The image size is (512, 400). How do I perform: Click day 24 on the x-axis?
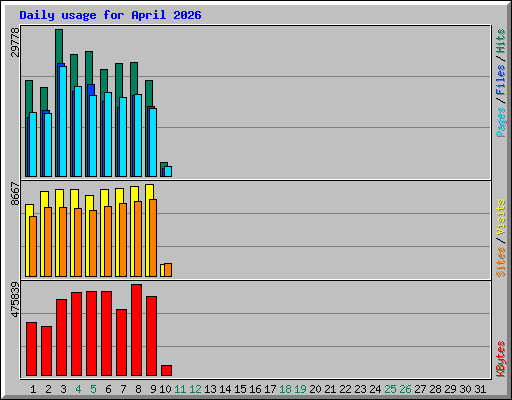coord(375,389)
